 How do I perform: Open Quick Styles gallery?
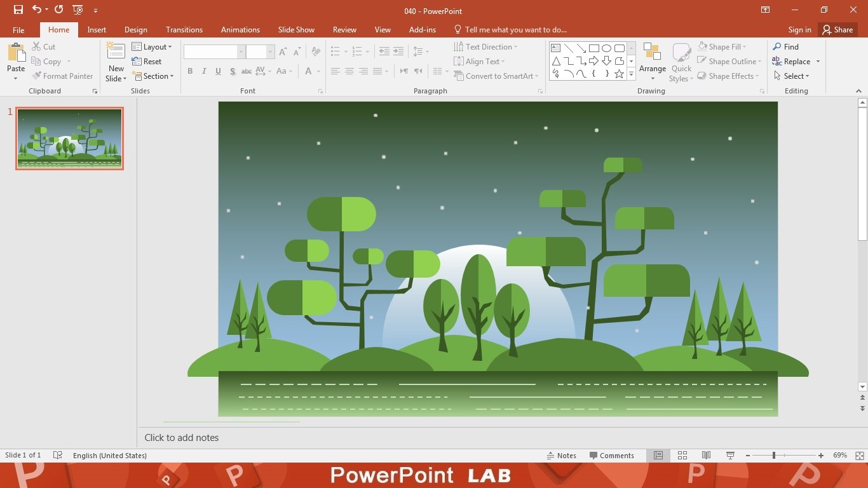pos(681,62)
